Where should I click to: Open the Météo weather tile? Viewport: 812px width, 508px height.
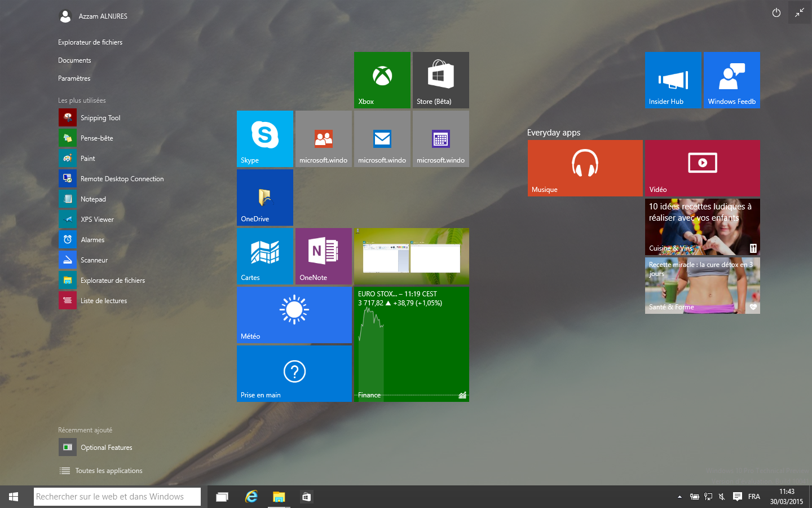(294, 315)
